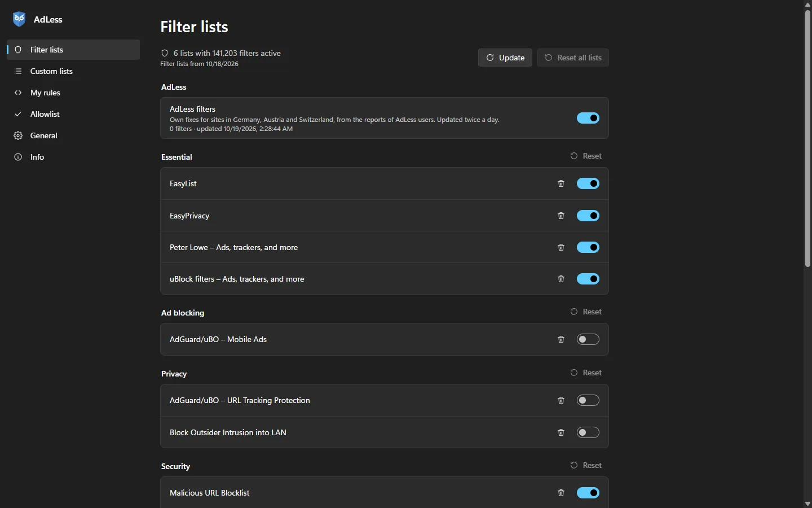
Task: Open General settings
Action: pyautogui.click(x=73, y=135)
